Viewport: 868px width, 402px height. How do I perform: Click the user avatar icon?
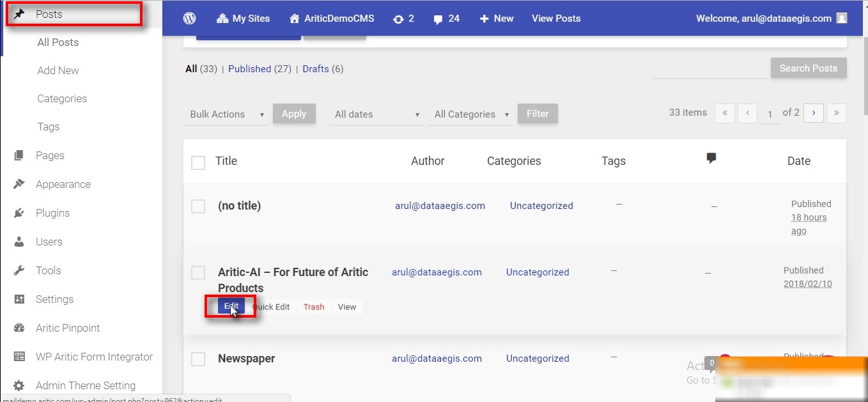[842, 19]
